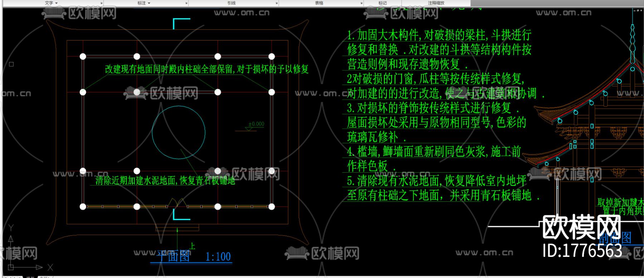The height and width of the screenshot is (278, 644).
Task: Select the cyan circle in the floor plan
Action: point(179,132)
